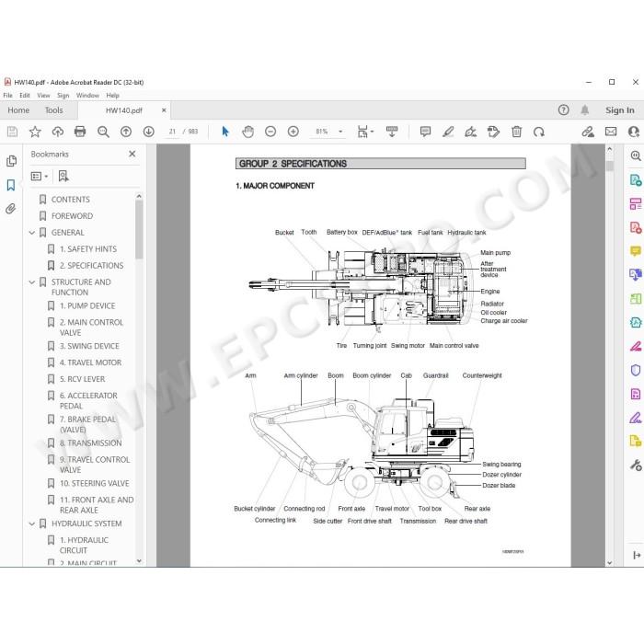Expand the right tools pane arrow
The height and width of the screenshot is (644, 644).
pos(637,556)
